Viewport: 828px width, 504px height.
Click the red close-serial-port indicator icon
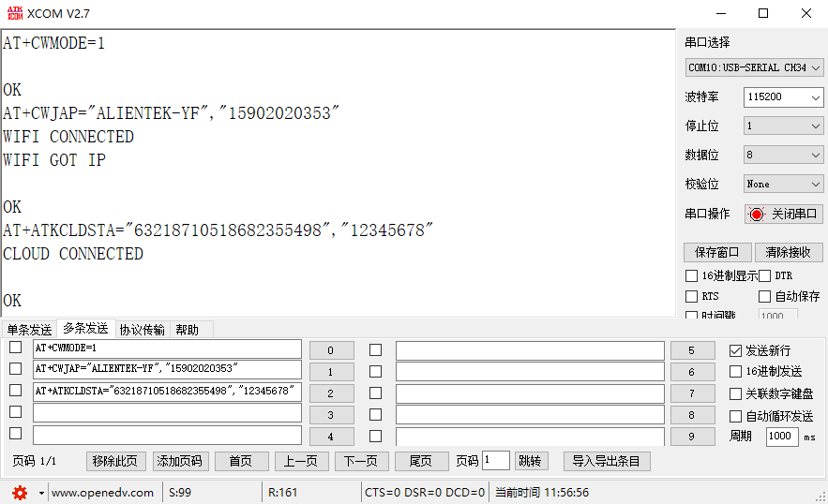[757, 215]
